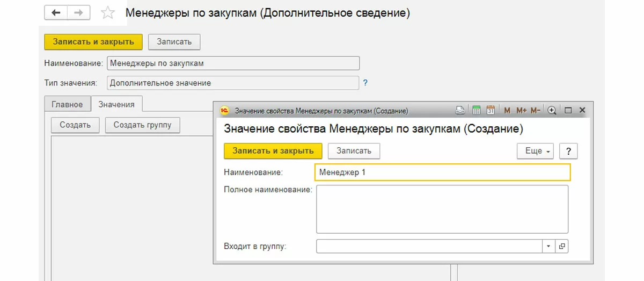Click the open-selection icon beside Входит в группу
The image size is (644, 281).
click(562, 246)
